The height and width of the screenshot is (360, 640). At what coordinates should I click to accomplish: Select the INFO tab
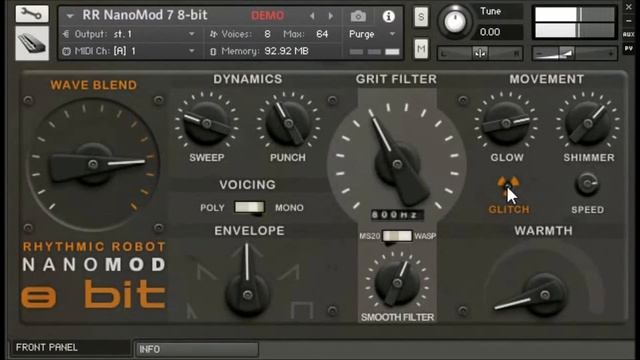197,349
